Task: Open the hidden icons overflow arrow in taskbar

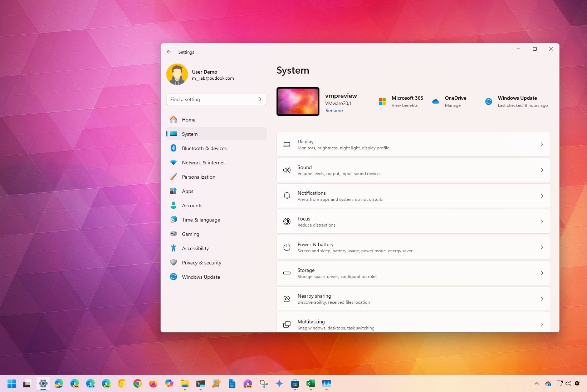Action: pyautogui.click(x=537, y=383)
